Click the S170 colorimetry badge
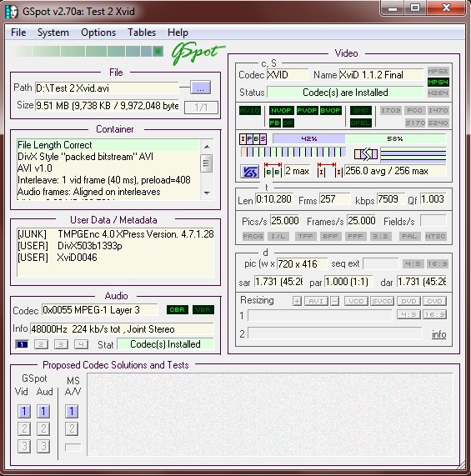471x476 pixels. coord(414,123)
